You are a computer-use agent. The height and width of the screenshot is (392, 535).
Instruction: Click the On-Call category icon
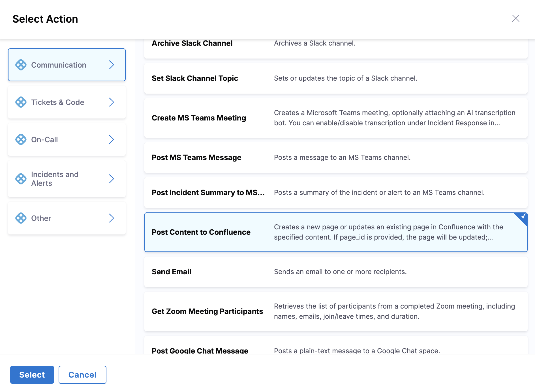[x=21, y=139]
